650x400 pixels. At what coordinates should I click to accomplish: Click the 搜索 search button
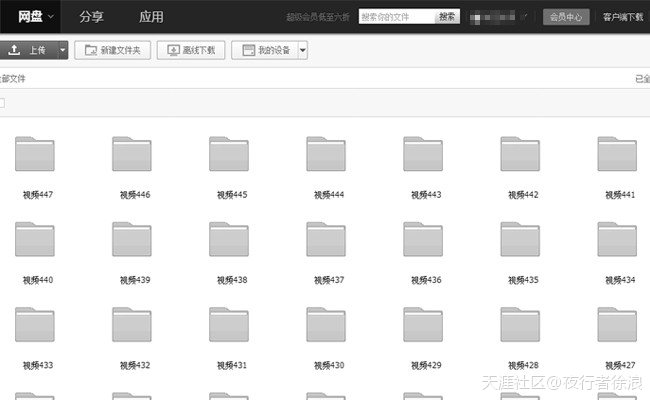click(x=447, y=17)
